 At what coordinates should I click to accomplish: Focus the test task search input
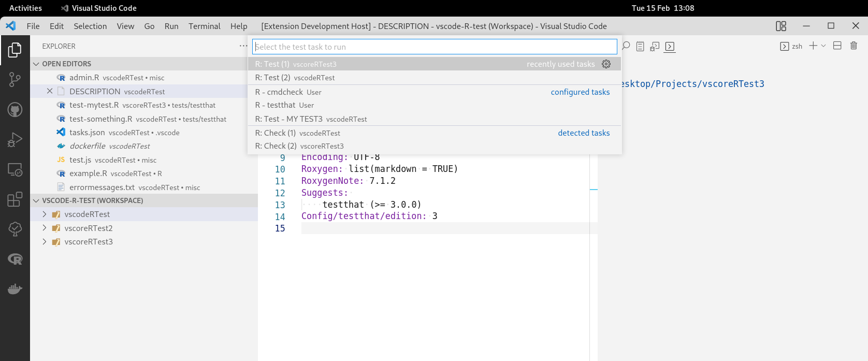[x=435, y=47]
